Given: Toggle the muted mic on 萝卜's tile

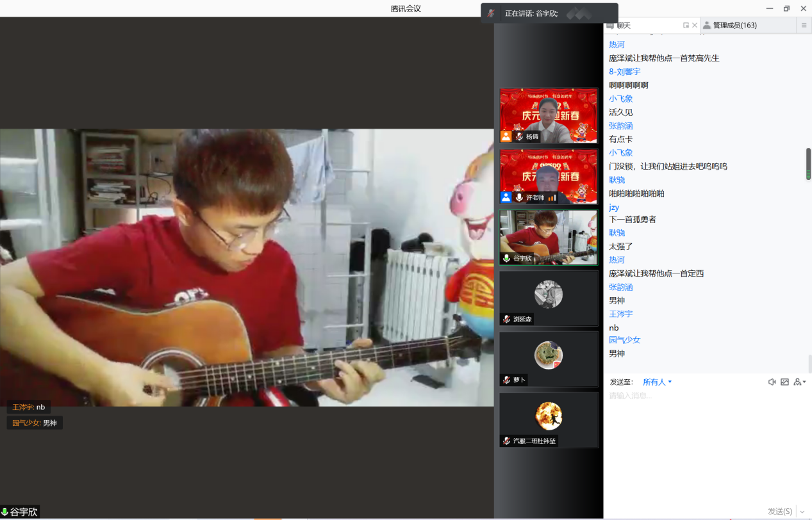Looking at the screenshot, I should [507, 380].
